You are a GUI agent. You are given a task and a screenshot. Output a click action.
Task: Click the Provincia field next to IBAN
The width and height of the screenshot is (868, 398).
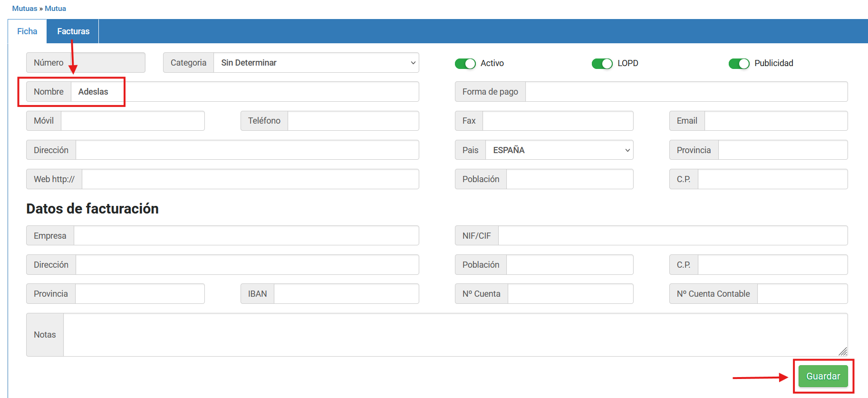click(140, 294)
